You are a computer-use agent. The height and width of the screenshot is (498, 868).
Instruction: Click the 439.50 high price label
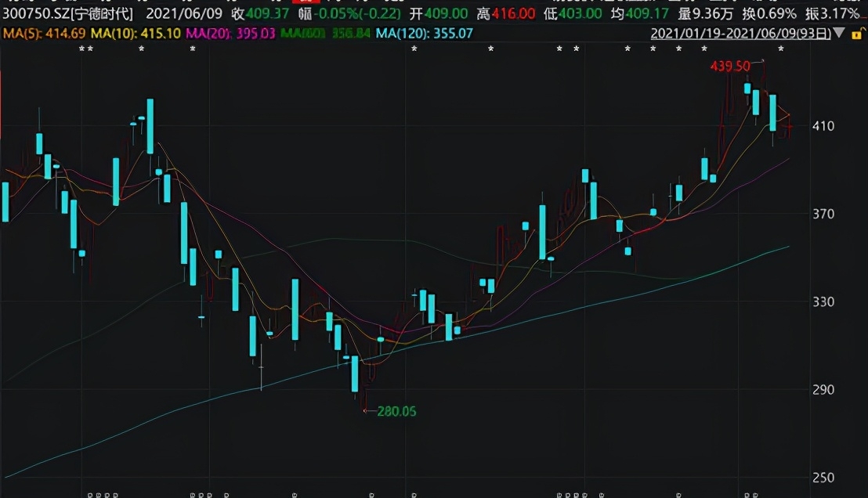(730, 67)
